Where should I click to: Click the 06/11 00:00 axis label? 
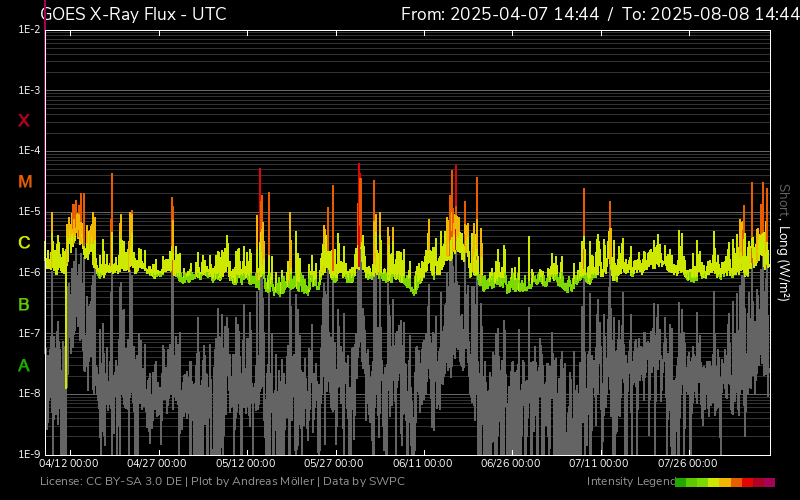(x=421, y=463)
